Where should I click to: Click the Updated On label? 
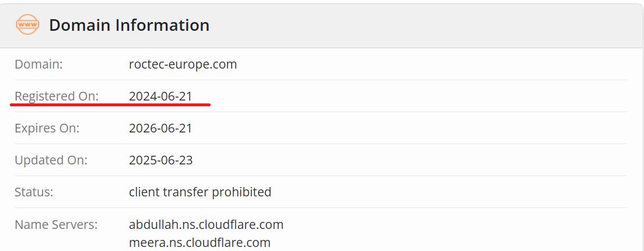pyautogui.click(x=51, y=160)
